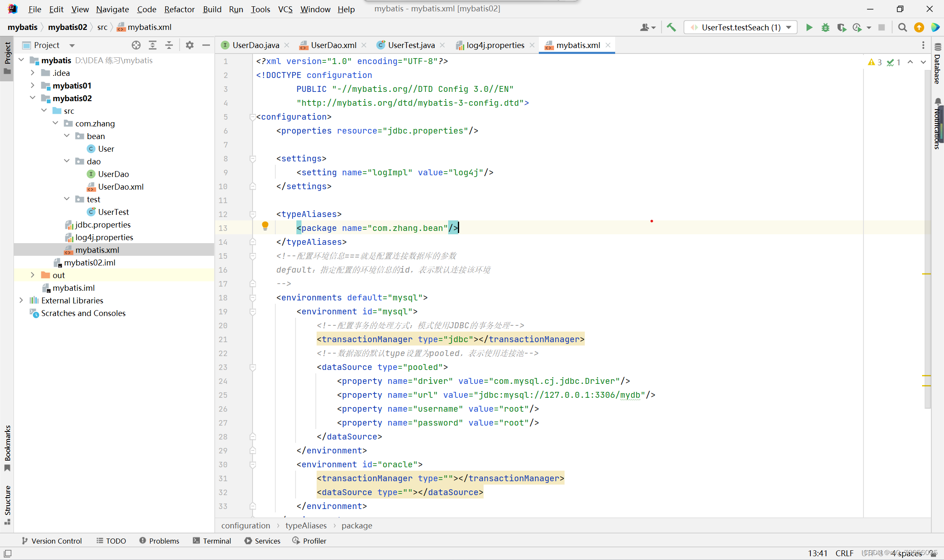Image resolution: width=944 pixels, height=560 pixels.
Task: Click the CRLF line separator indicator
Action: pyautogui.click(x=844, y=553)
